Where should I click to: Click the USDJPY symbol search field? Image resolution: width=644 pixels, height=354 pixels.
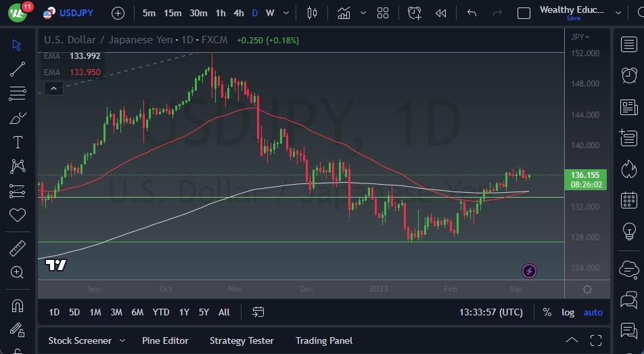(x=76, y=13)
